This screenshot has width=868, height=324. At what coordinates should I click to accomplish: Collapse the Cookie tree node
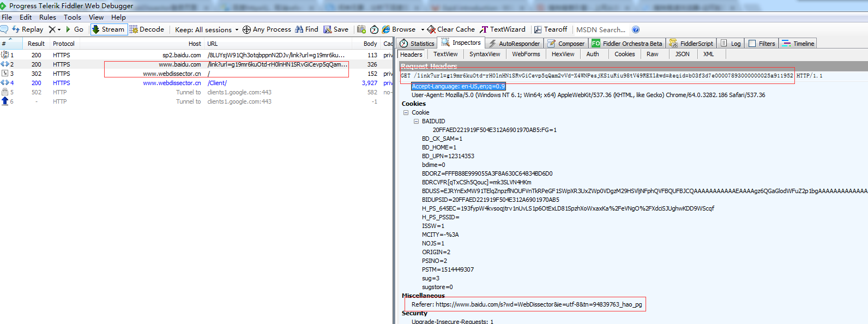tap(406, 112)
